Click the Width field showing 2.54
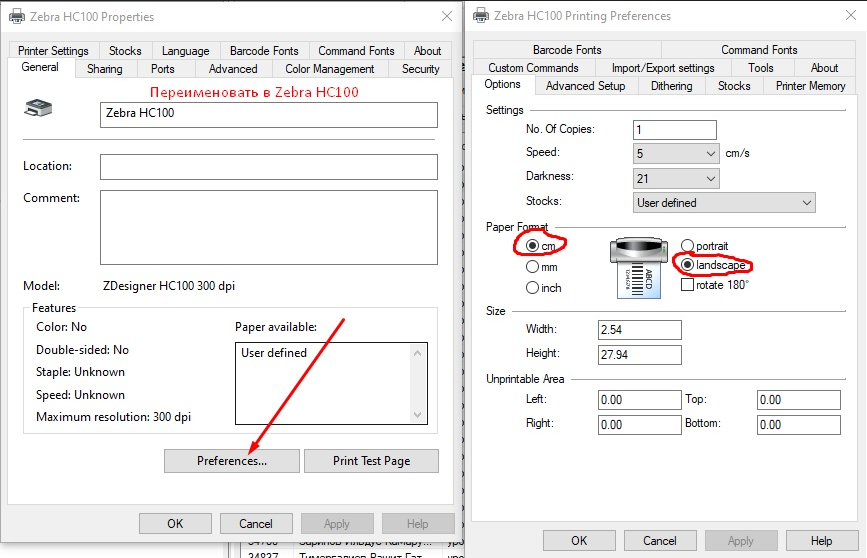The width and height of the screenshot is (867, 558). tap(640, 330)
